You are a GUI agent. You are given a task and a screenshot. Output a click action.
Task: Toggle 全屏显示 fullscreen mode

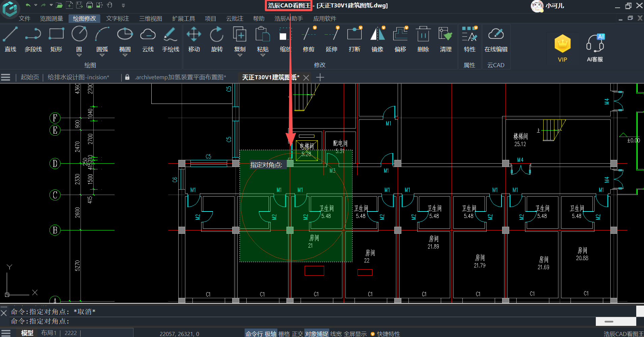[x=355, y=334]
